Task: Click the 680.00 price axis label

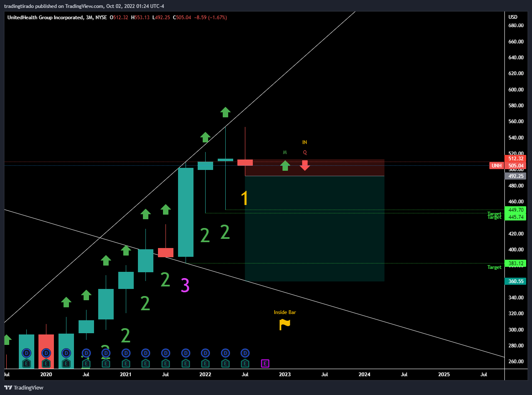Action: click(x=516, y=25)
